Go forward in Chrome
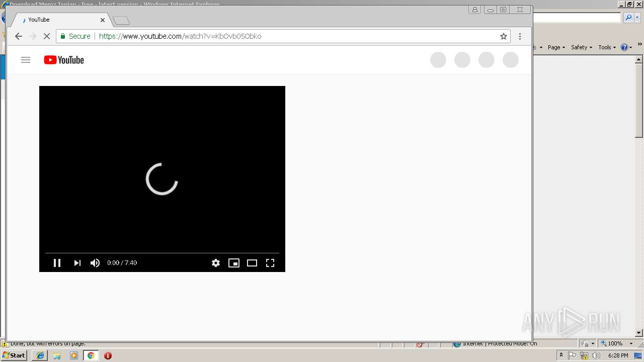644x362 pixels. [33, 36]
